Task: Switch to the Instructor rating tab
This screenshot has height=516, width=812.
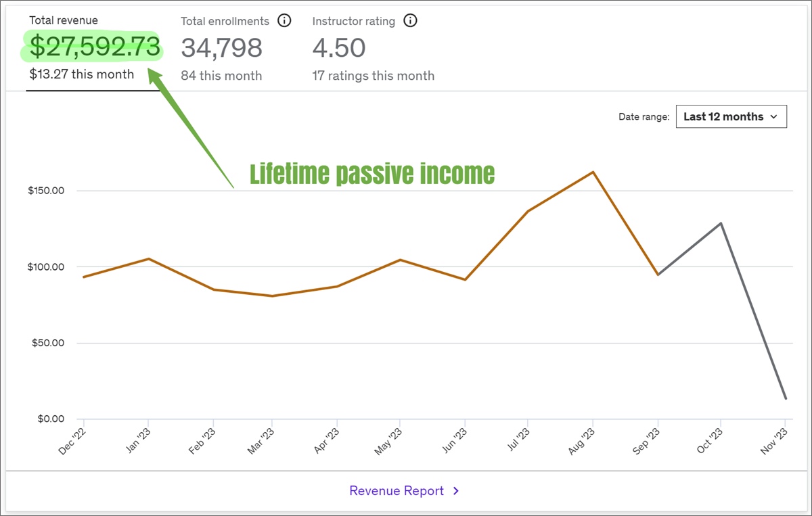Action: tap(353, 21)
